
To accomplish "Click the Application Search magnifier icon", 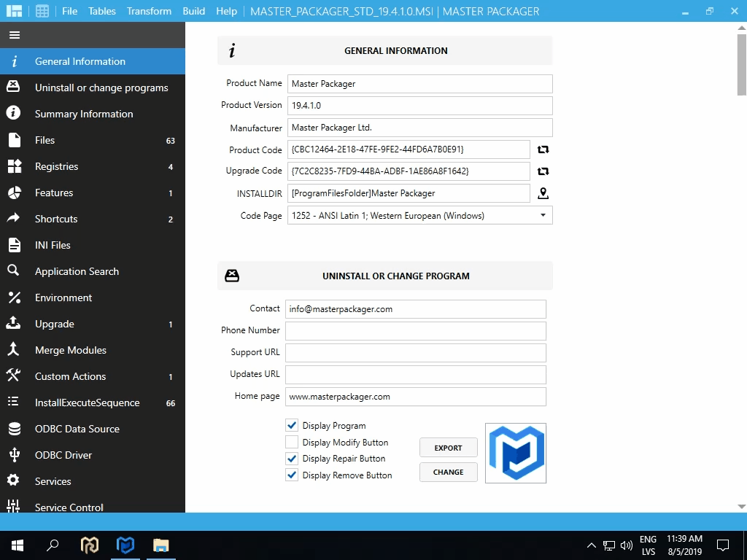I will [13, 271].
